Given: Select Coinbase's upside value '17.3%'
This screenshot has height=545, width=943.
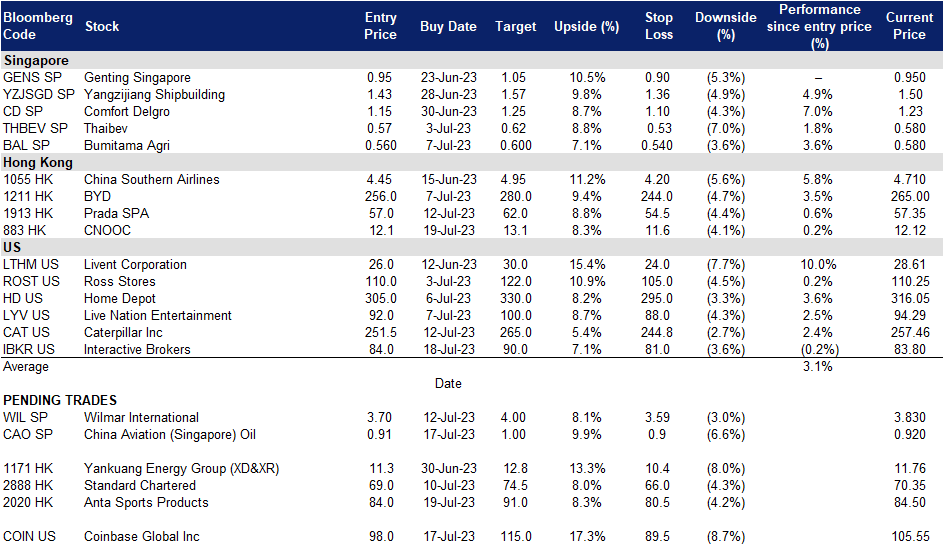Looking at the screenshot, I should pyautogui.click(x=586, y=537).
